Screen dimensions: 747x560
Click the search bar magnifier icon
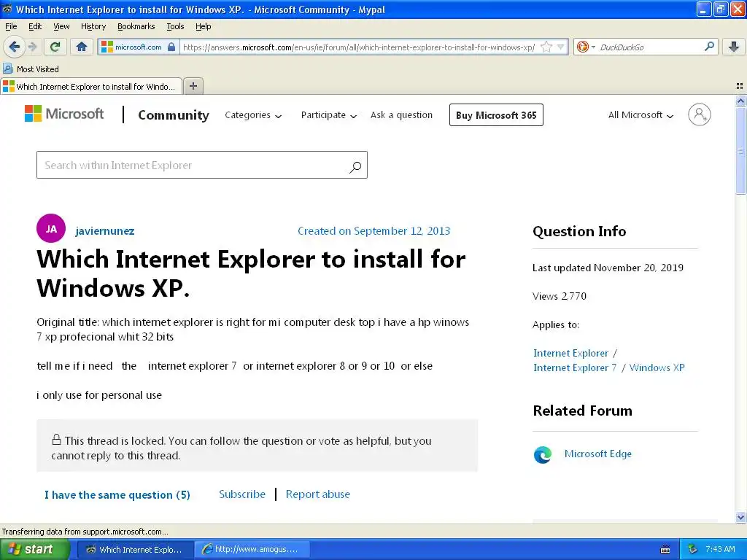[x=709, y=47]
